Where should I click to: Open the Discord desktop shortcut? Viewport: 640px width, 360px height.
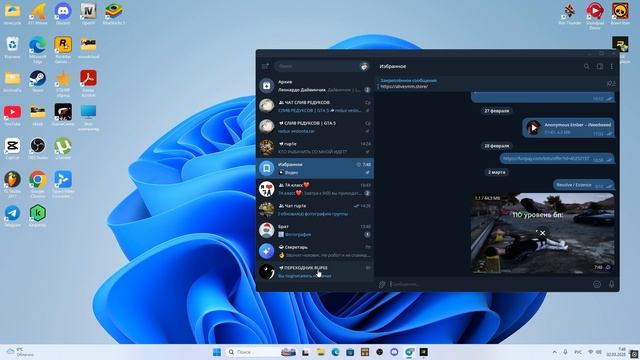(x=63, y=14)
